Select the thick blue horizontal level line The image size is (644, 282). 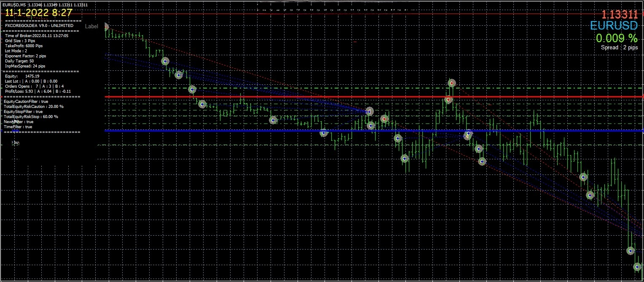tap(253, 131)
